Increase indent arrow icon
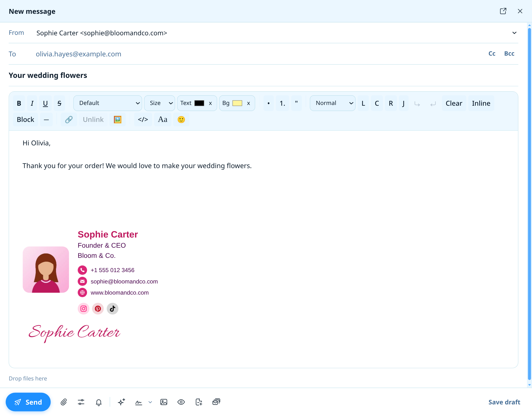 [x=417, y=104]
